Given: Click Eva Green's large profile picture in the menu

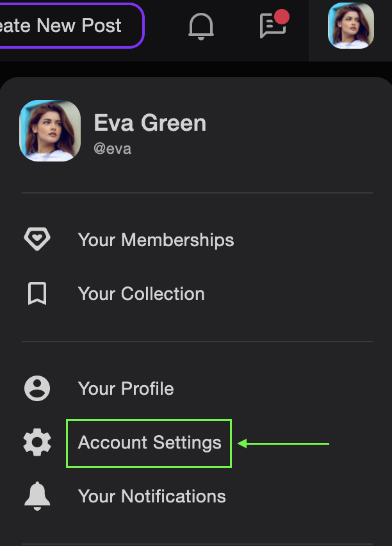Looking at the screenshot, I should click(50, 131).
